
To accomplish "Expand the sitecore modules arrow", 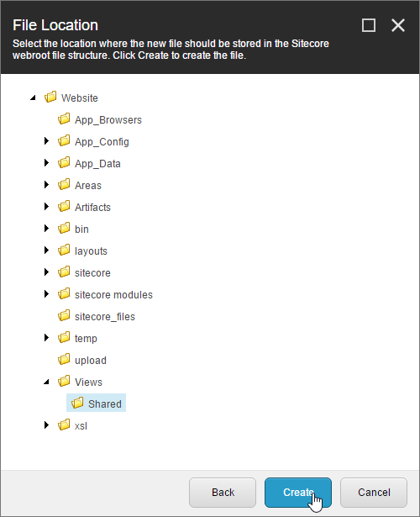I will [46, 293].
